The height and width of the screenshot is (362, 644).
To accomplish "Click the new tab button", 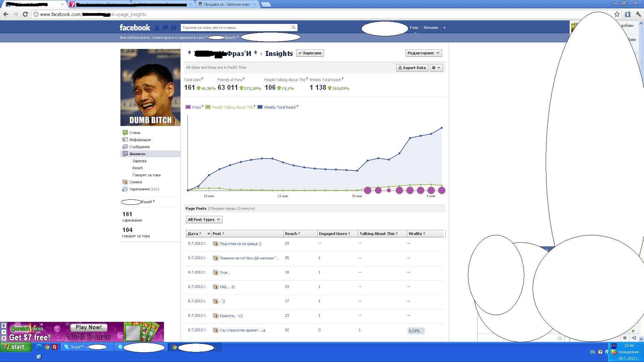I will coord(266,4).
